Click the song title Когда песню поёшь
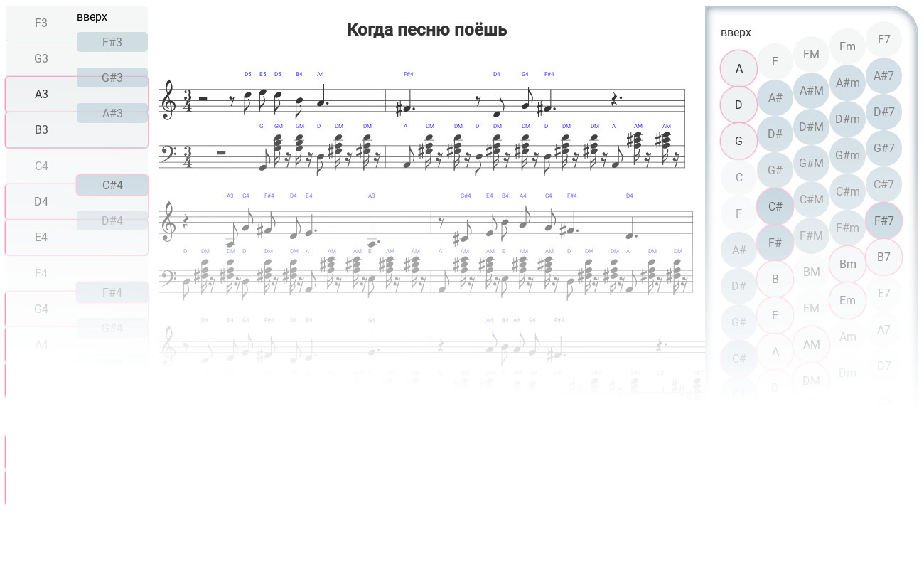The height and width of the screenshot is (569, 924). [x=426, y=30]
